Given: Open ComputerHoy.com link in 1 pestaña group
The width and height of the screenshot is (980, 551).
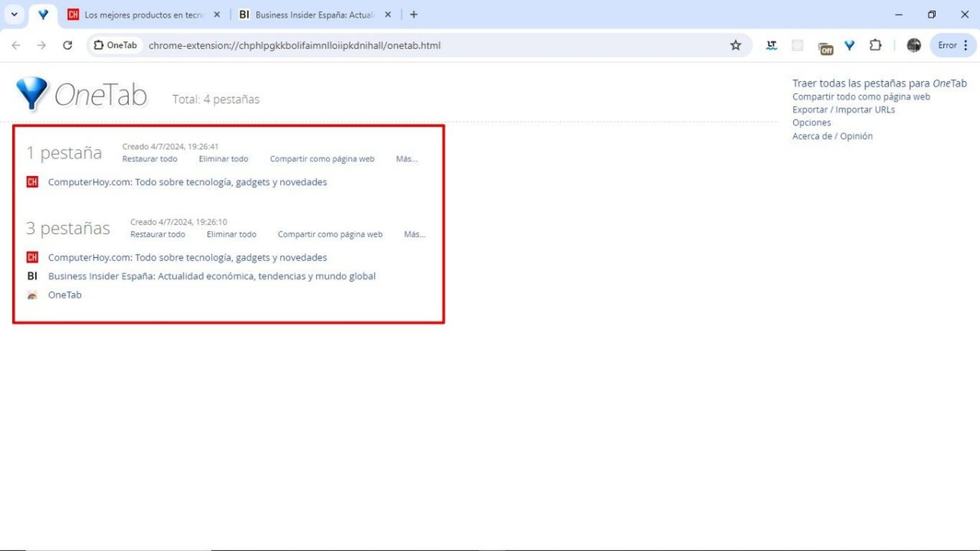Looking at the screenshot, I should tap(187, 182).
